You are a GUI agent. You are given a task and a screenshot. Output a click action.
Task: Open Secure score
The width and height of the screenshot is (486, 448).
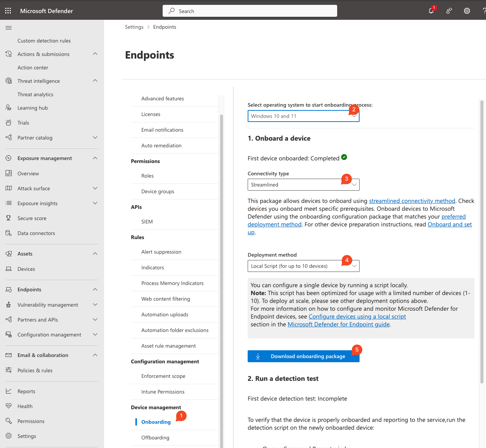tap(32, 218)
